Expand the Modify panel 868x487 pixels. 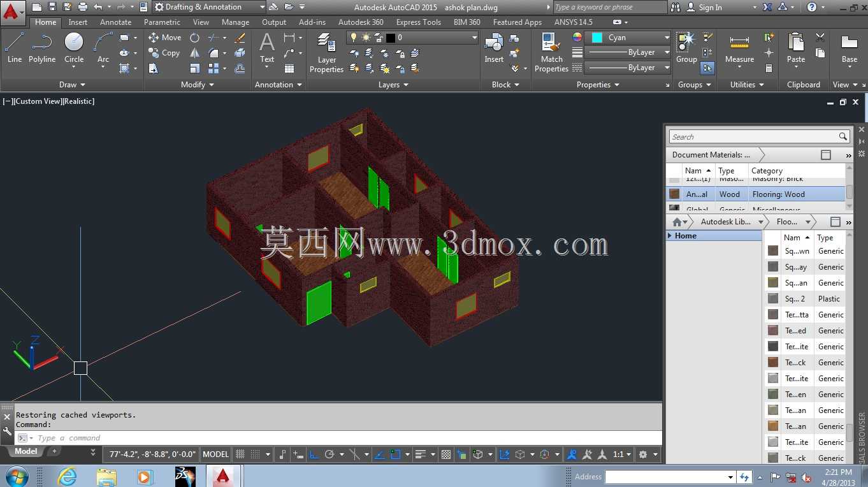pyautogui.click(x=198, y=85)
